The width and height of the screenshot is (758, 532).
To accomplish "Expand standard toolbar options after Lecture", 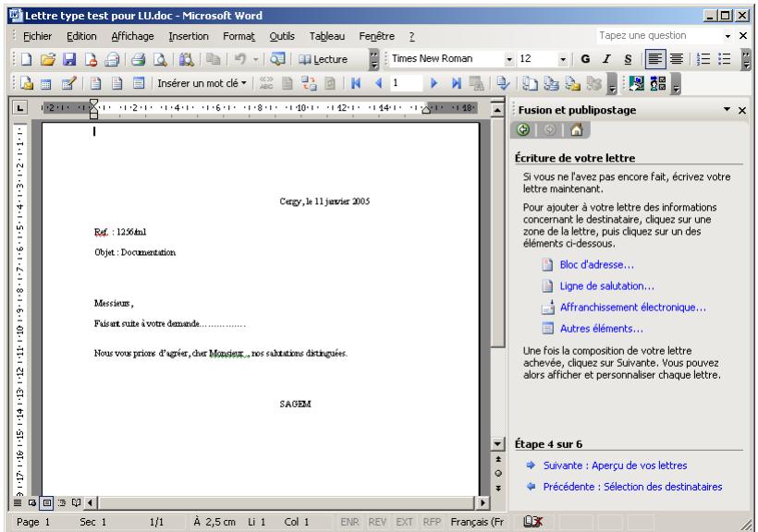I will (373, 59).
